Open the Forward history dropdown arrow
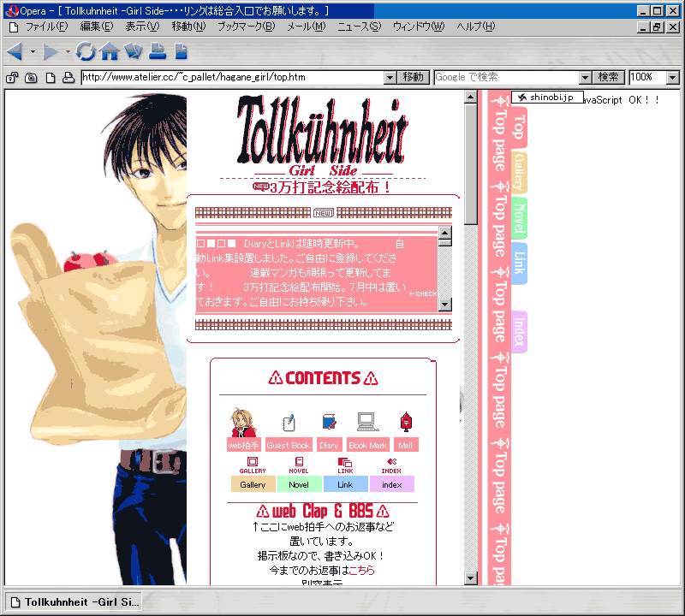 click(x=68, y=51)
